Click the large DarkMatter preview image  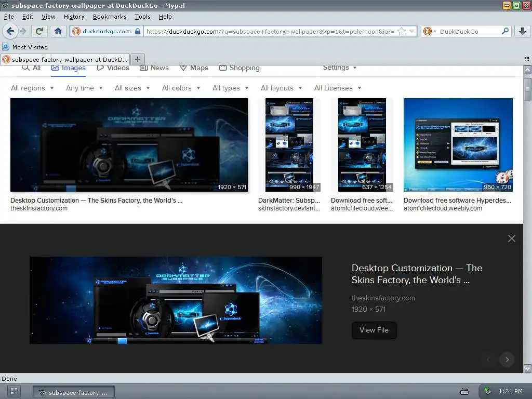click(x=176, y=300)
